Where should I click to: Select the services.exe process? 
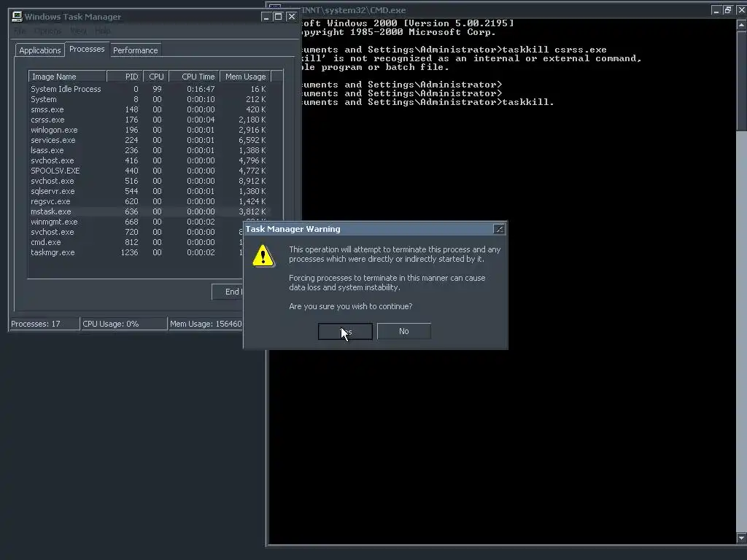click(148, 140)
